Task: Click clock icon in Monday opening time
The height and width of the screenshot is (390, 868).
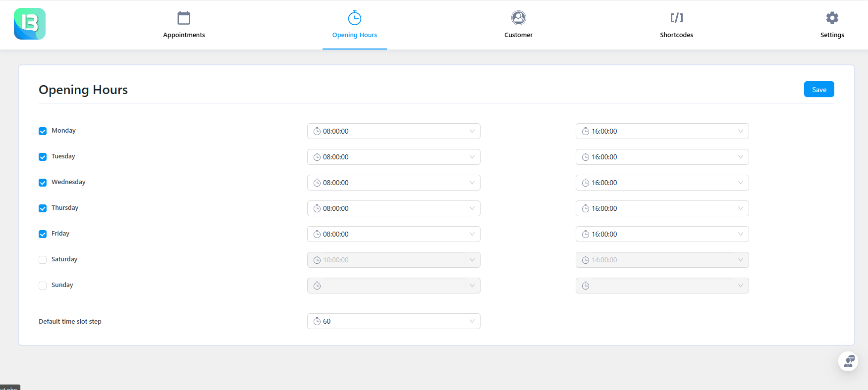Action: (x=317, y=131)
